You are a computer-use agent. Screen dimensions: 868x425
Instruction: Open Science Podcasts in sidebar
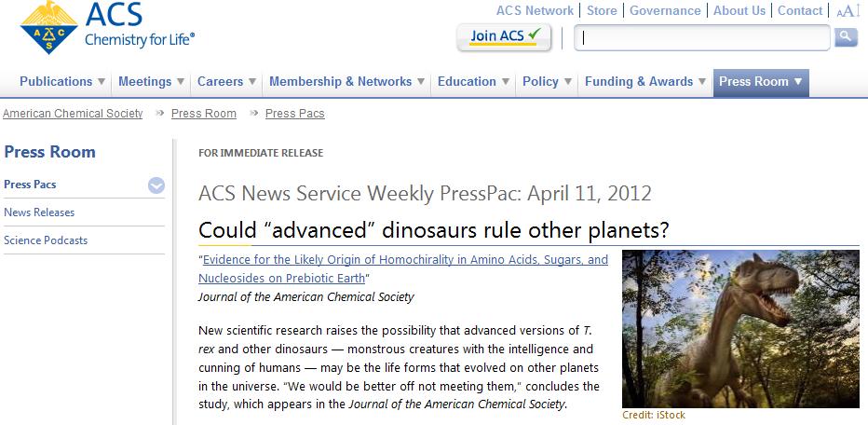(46, 240)
